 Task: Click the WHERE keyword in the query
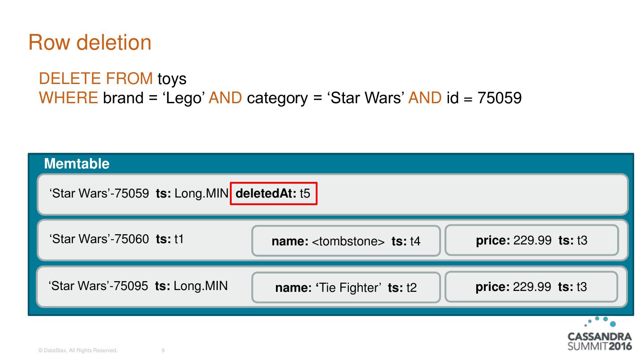pos(68,97)
